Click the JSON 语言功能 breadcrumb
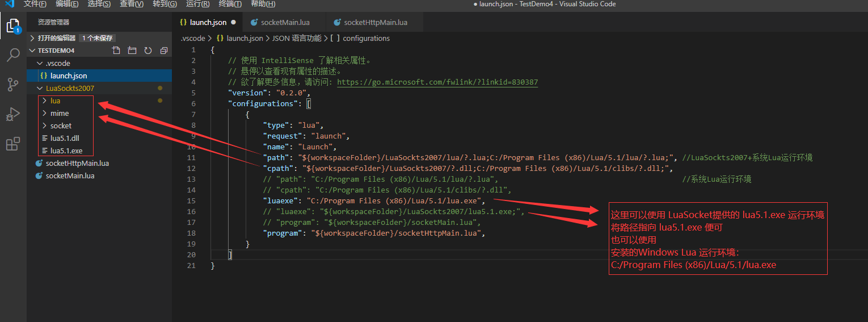 pyautogui.click(x=297, y=38)
